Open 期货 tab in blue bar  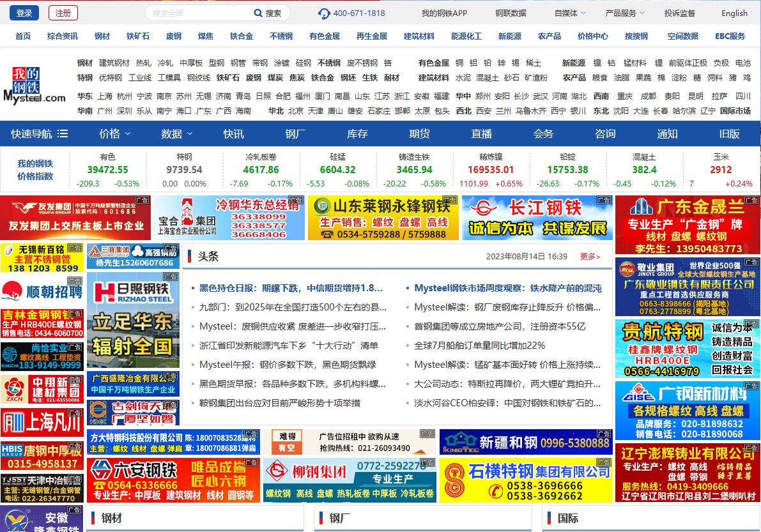point(419,133)
